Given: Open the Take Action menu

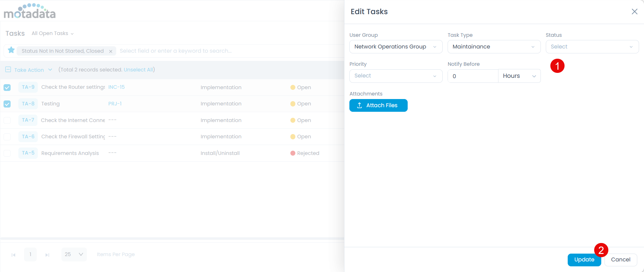Looking at the screenshot, I should coord(33,70).
